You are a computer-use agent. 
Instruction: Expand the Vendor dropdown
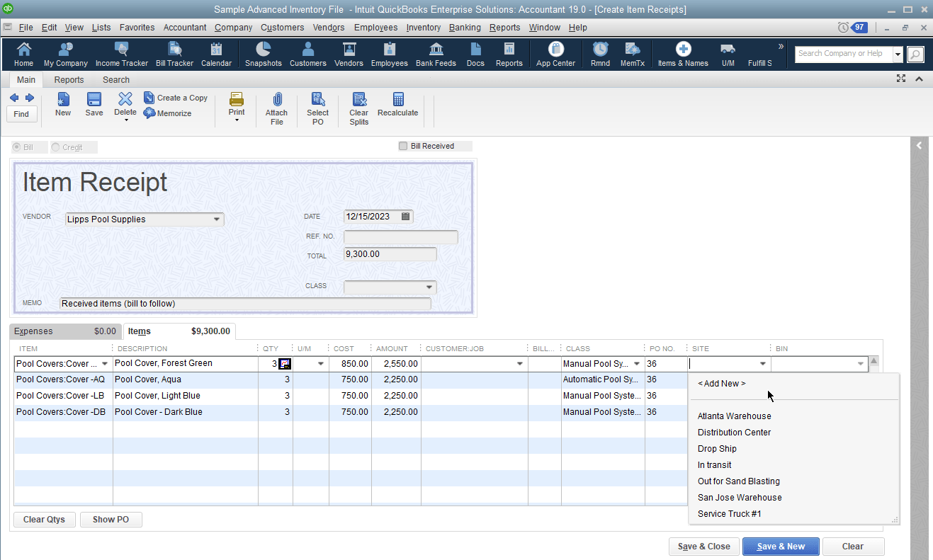(217, 219)
